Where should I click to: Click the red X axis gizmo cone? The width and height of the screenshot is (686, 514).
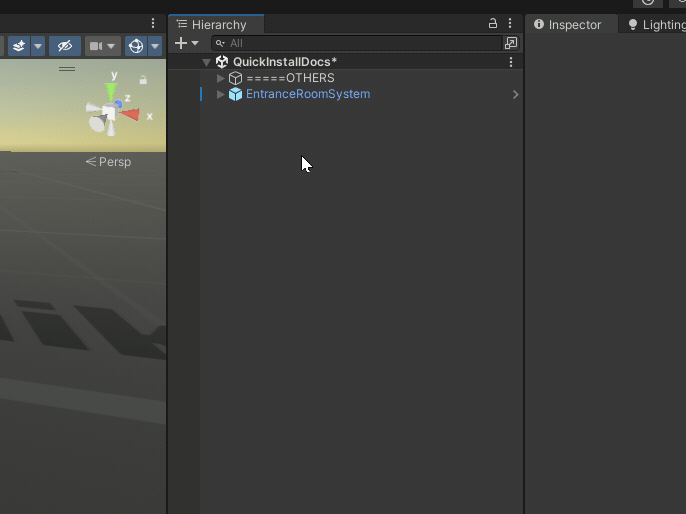click(x=131, y=114)
